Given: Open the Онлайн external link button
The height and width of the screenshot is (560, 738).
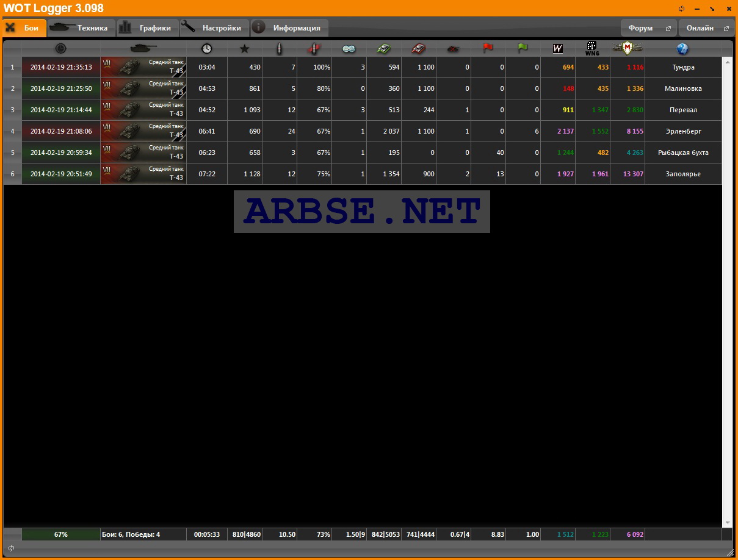Looking at the screenshot, I should click(x=707, y=28).
